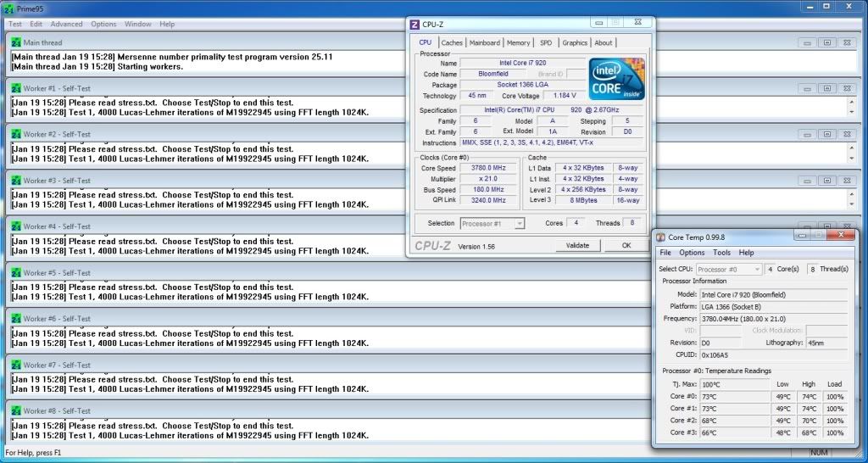
Task: Click the Instructions field in CPU-Z
Action: point(552,143)
